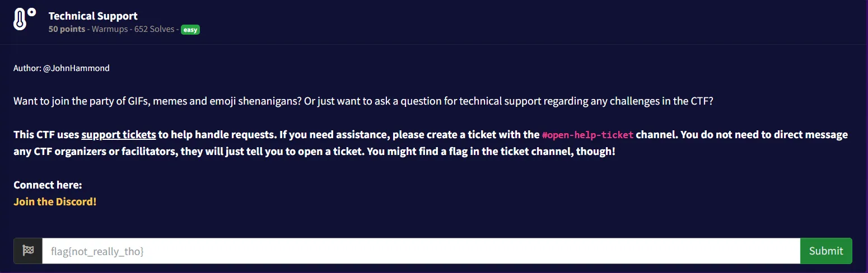Click the 50 points label
The height and width of the screenshot is (273, 868).
(x=67, y=29)
